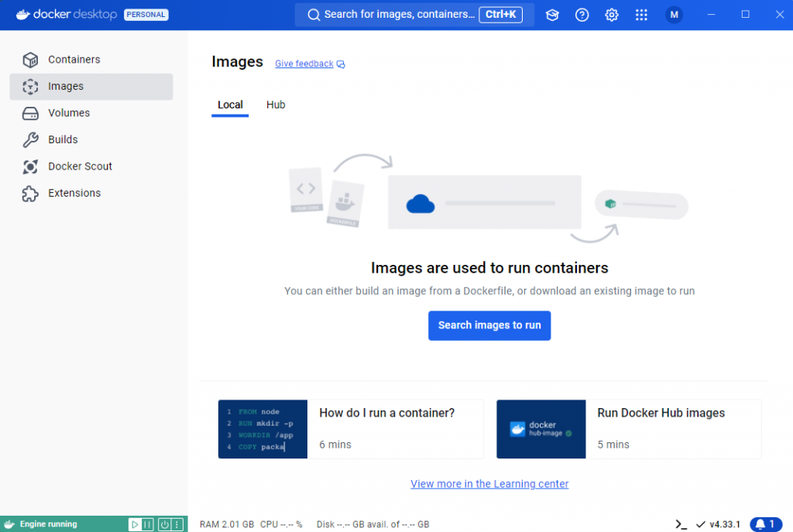Viewport: 793px width, 532px height.
Task: Go to Volumes
Action: click(91, 113)
